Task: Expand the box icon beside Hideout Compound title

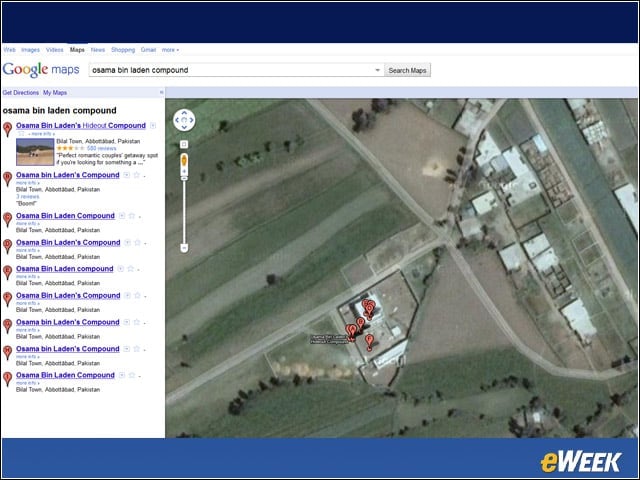Action: [153, 126]
